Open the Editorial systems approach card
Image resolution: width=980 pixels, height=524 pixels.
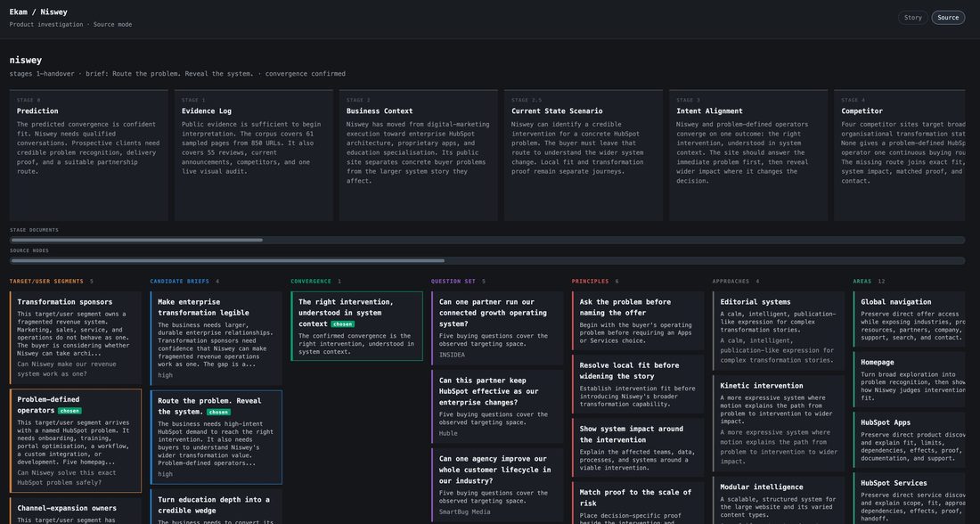coord(779,331)
